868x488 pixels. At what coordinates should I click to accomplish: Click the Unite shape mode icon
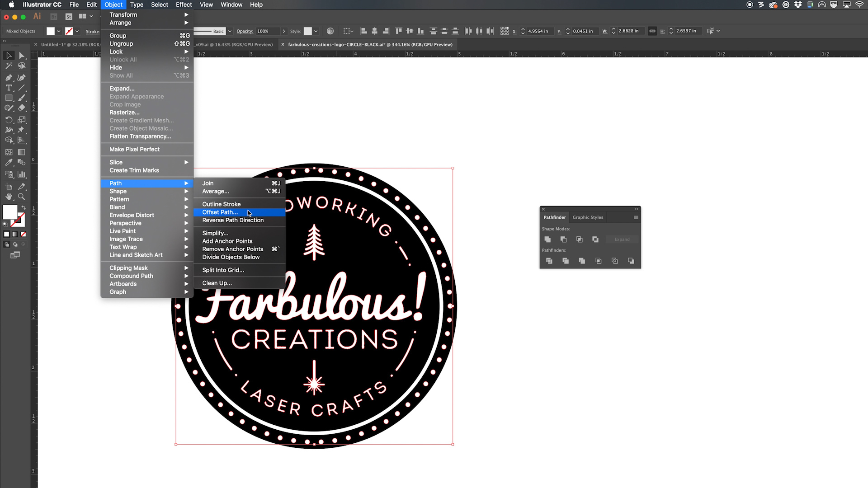547,239
